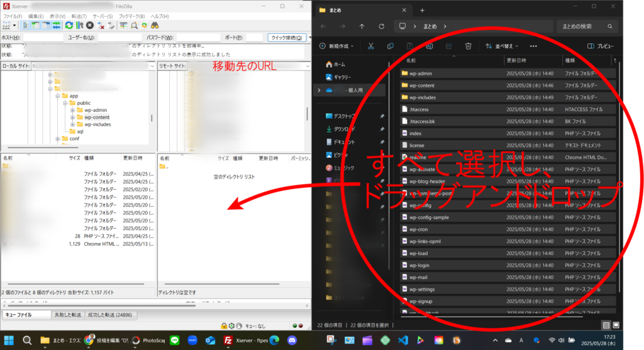Toggle the プレビュー pane in Explorer
644x350 pixels.
[x=601, y=46]
